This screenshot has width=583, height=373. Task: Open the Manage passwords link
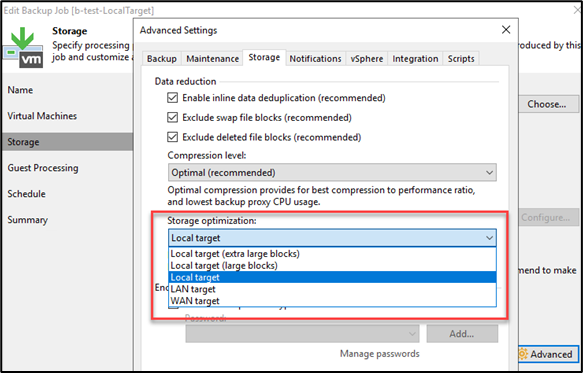[380, 354]
